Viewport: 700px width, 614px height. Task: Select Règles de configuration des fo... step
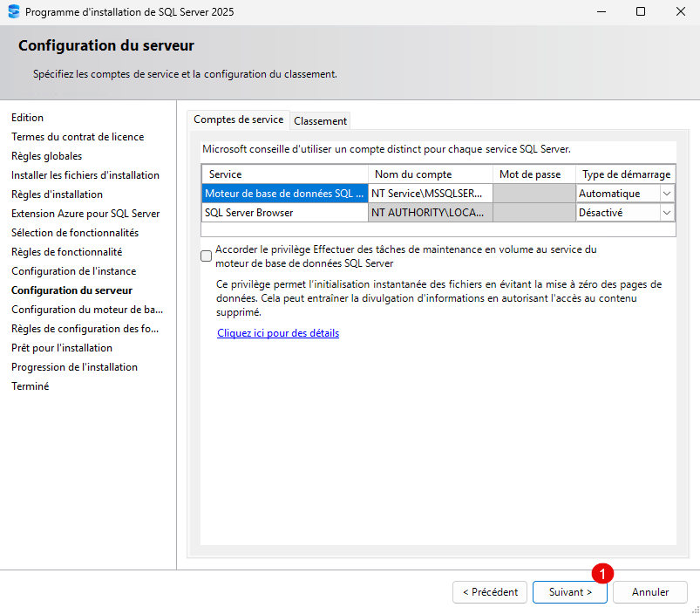pyautogui.click(x=85, y=329)
